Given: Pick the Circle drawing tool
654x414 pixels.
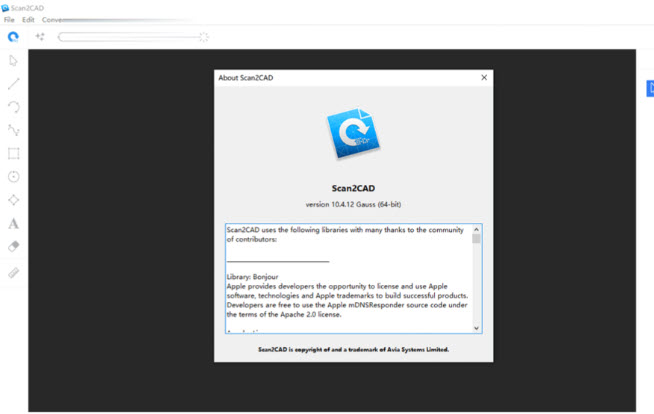Looking at the screenshot, I should [x=13, y=177].
